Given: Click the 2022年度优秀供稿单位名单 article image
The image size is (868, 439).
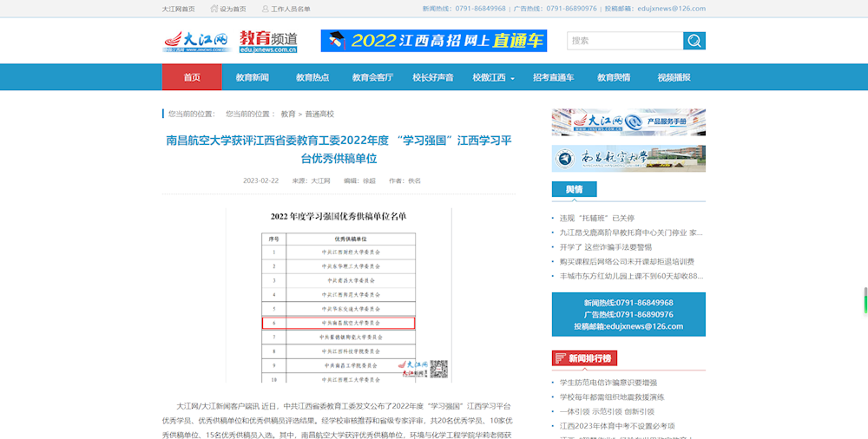Looking at the screenshot, I should pos(339,295).
